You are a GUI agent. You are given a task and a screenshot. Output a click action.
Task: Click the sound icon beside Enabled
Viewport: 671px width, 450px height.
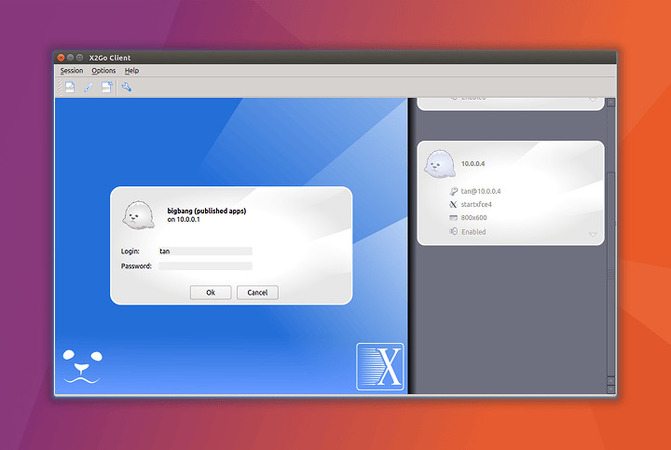click(x=453, y=231)
